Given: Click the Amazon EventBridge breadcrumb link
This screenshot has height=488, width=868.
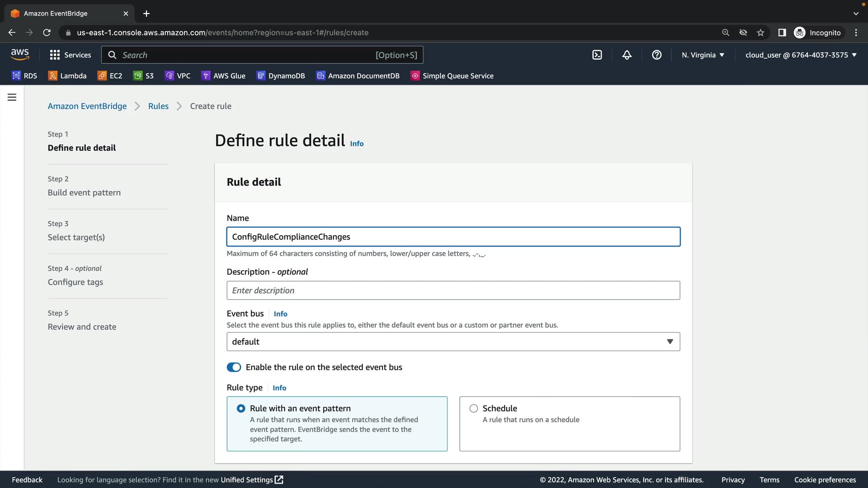Looking at the screenshot, I should [x=87, y=106].
